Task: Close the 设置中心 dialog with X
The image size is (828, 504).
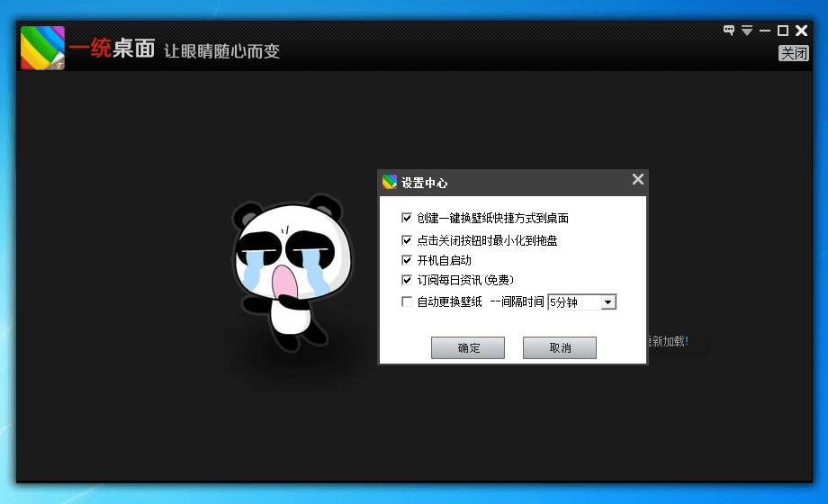Action: [638, 179]
